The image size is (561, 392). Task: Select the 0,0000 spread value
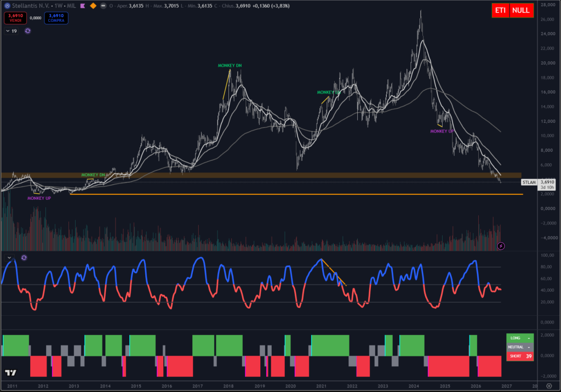coord(36,18)
